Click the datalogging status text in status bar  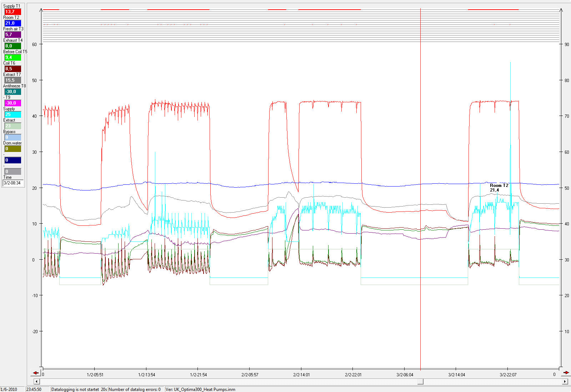pos(75,389)
